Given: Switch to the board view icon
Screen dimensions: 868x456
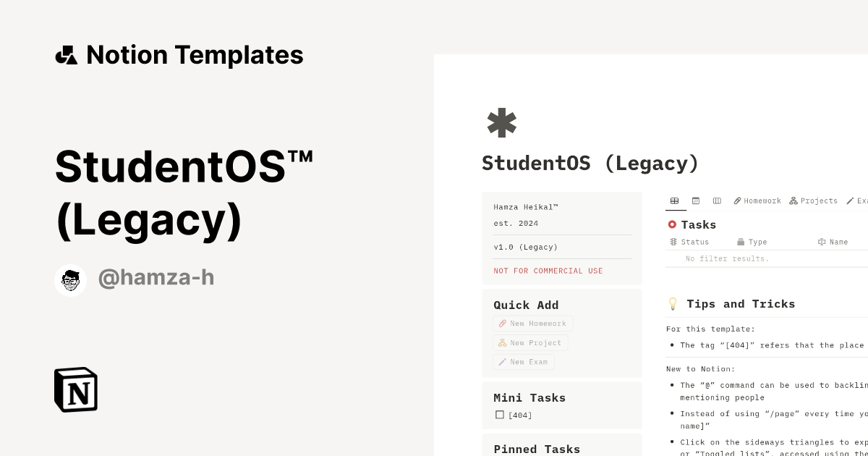Looking at the screenshot, I should (x=717, y=200).
